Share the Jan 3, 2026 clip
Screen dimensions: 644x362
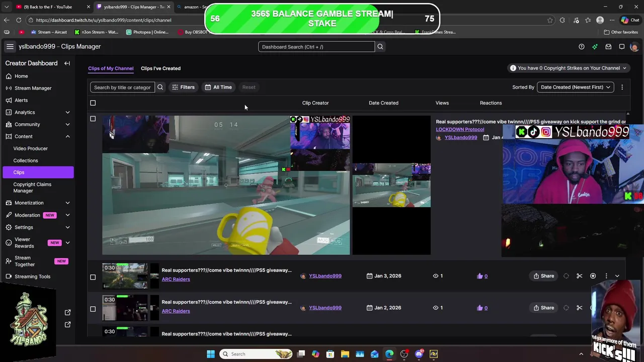[544, 276]
